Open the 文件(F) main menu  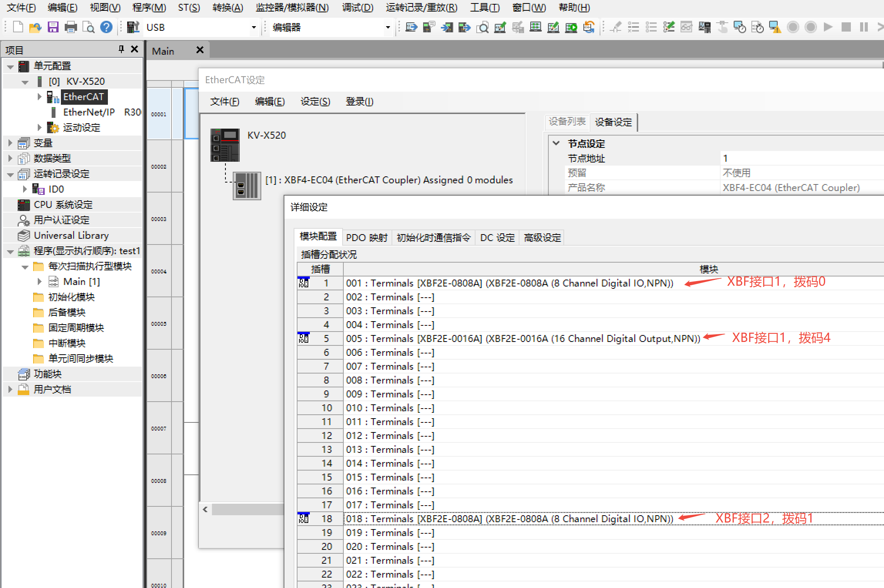coord(22,7)
